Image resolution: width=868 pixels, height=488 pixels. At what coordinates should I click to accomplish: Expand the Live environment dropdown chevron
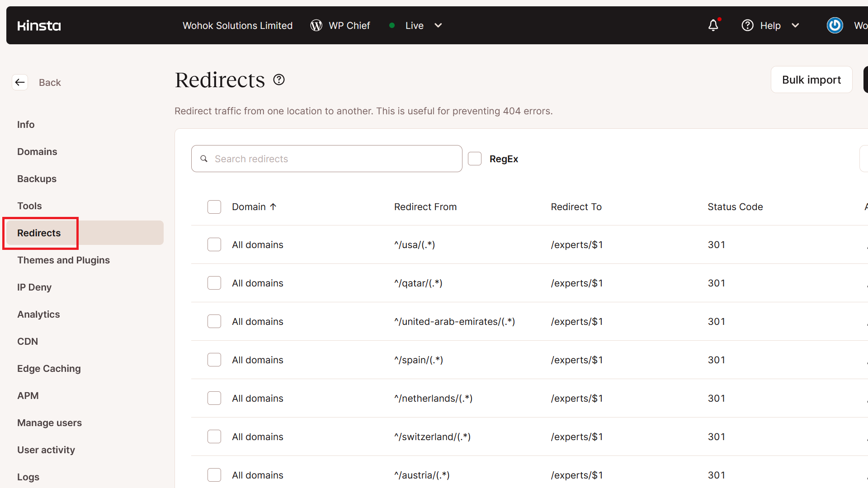[x=438, y=26]
